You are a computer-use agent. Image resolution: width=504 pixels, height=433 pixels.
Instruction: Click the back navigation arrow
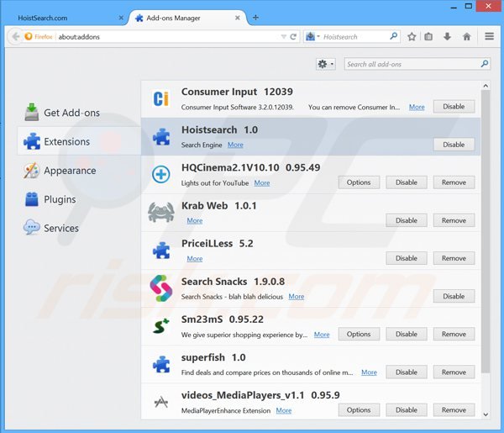[15, 37]
